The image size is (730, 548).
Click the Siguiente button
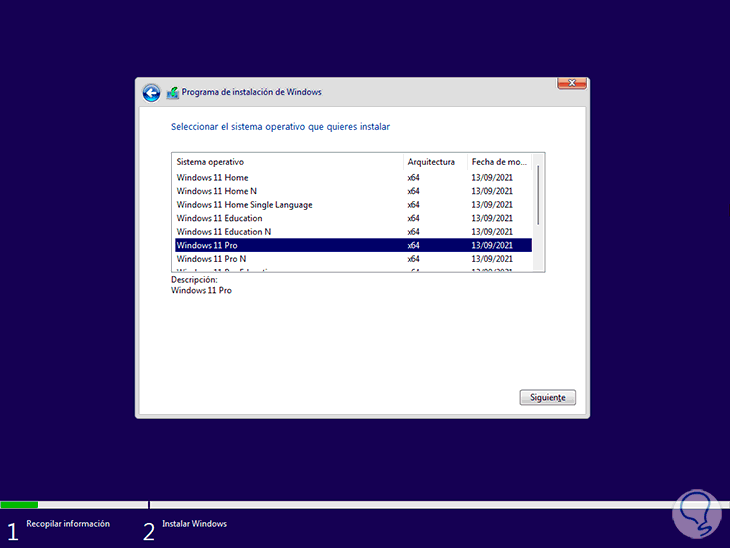548,398
